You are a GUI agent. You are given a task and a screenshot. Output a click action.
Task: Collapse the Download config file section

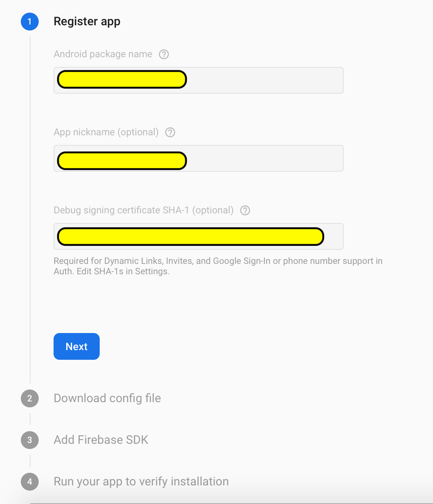click(x=107, y=398)
